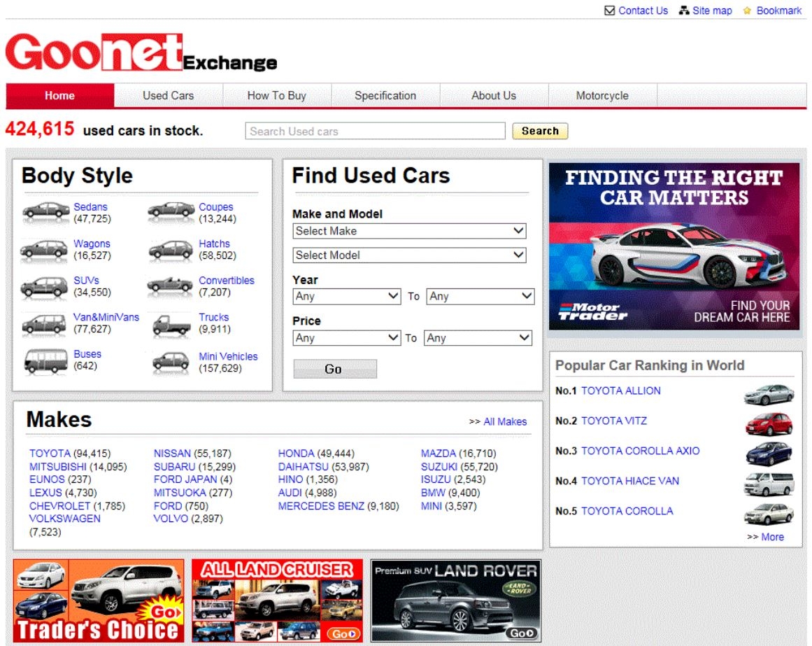The image size is (812, 646).
Task: Click the Coupes car icon
Action: click(171, 211)
